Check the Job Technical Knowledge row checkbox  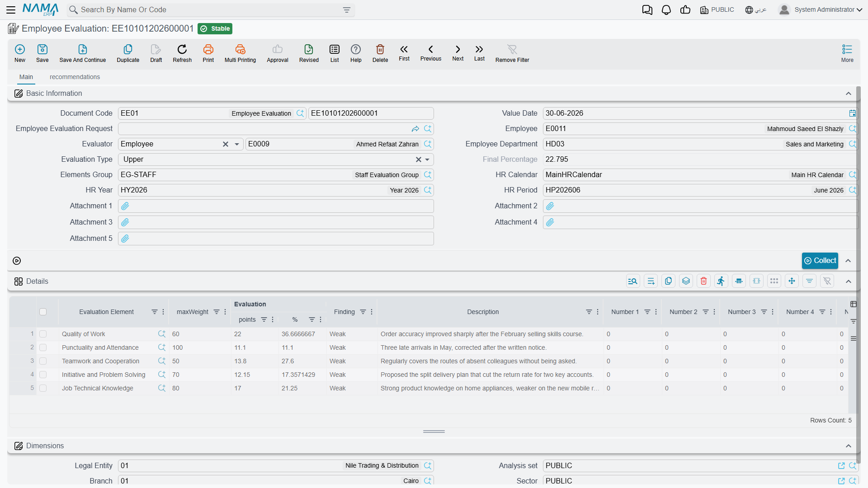pyautogui.click(x=43, y=388)
